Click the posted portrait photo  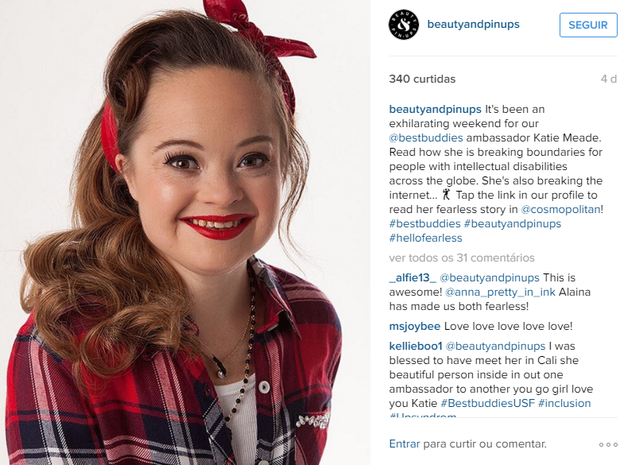coord(185,232)
